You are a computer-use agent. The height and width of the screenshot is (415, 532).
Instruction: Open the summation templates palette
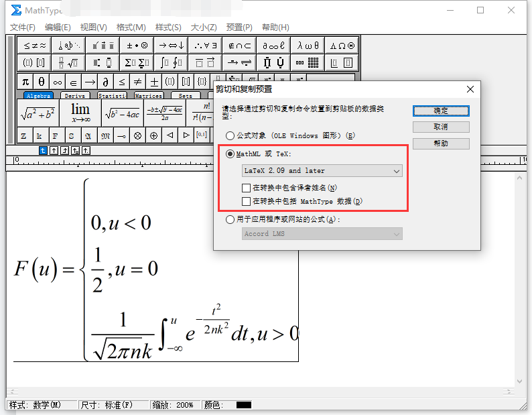137,63
